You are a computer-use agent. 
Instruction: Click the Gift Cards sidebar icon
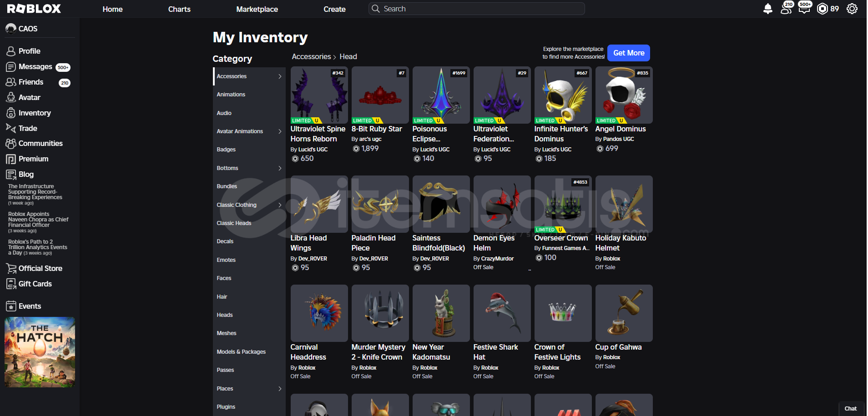[11, 284]
